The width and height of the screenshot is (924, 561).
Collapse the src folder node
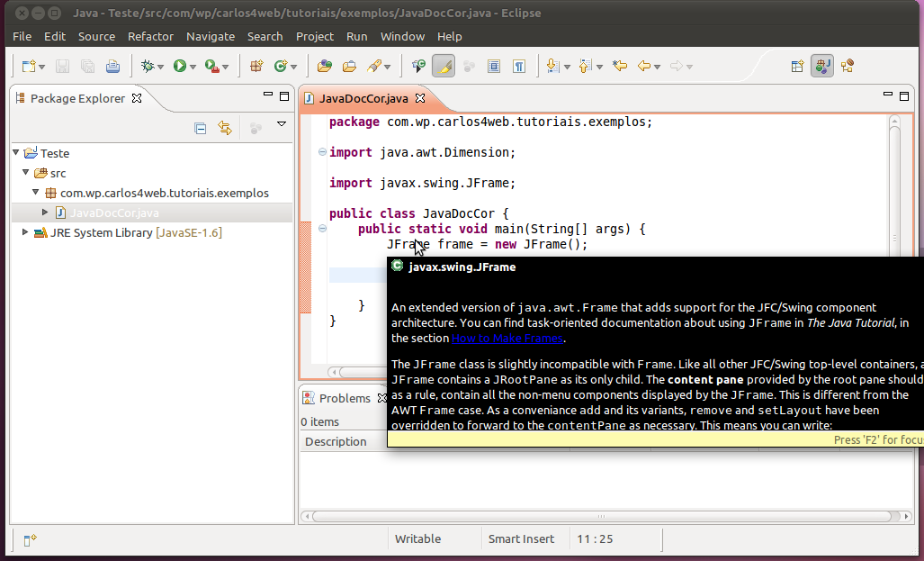coord(26,172)
